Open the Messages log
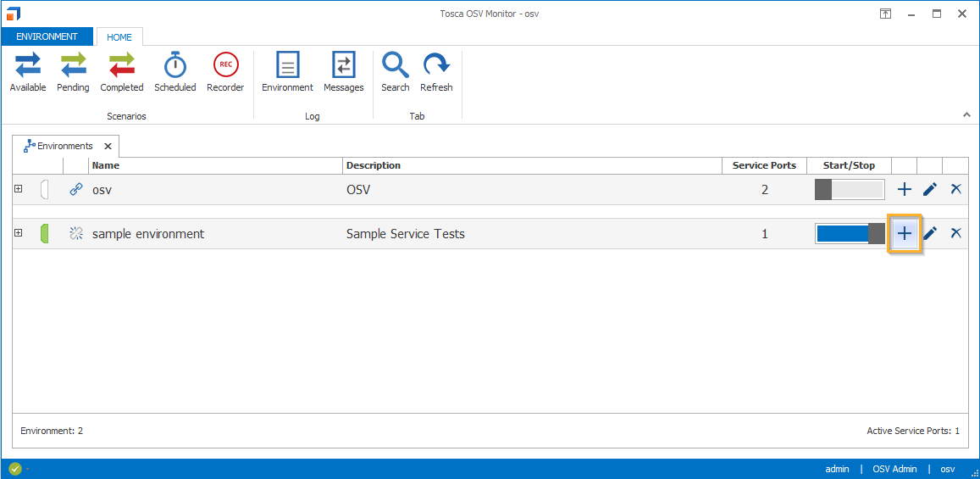Screen dimensions: 980x479 point(343,72)
